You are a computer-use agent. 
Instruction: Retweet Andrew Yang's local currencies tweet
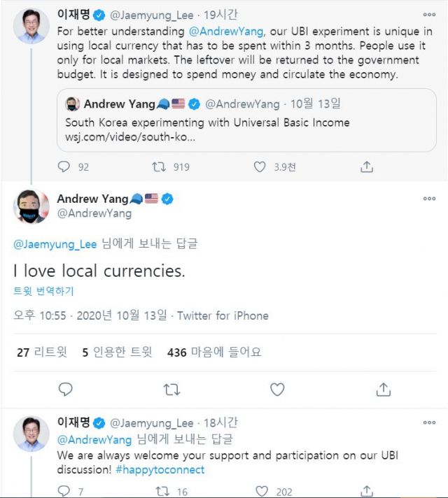(x=171, y=389)
